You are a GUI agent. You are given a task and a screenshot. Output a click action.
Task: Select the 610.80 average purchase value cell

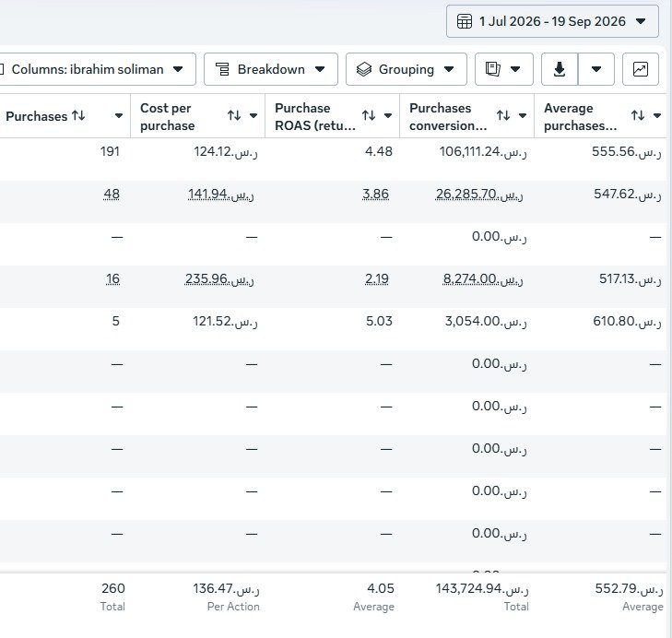point(627,321)
